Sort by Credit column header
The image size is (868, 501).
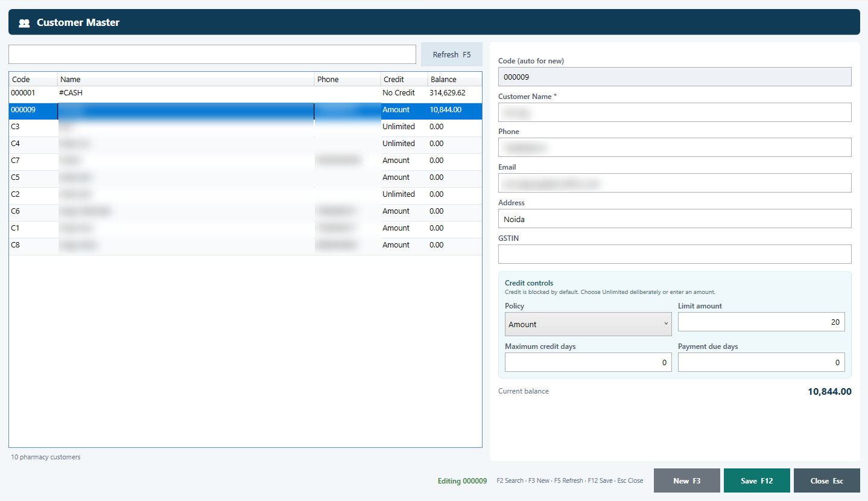[x=404, y=79]
